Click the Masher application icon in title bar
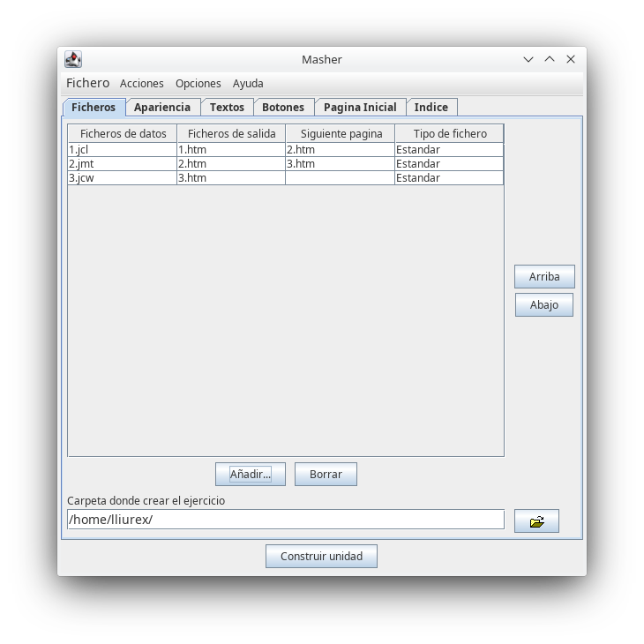Viewport: 644px width, 644px height. (73, 59)
